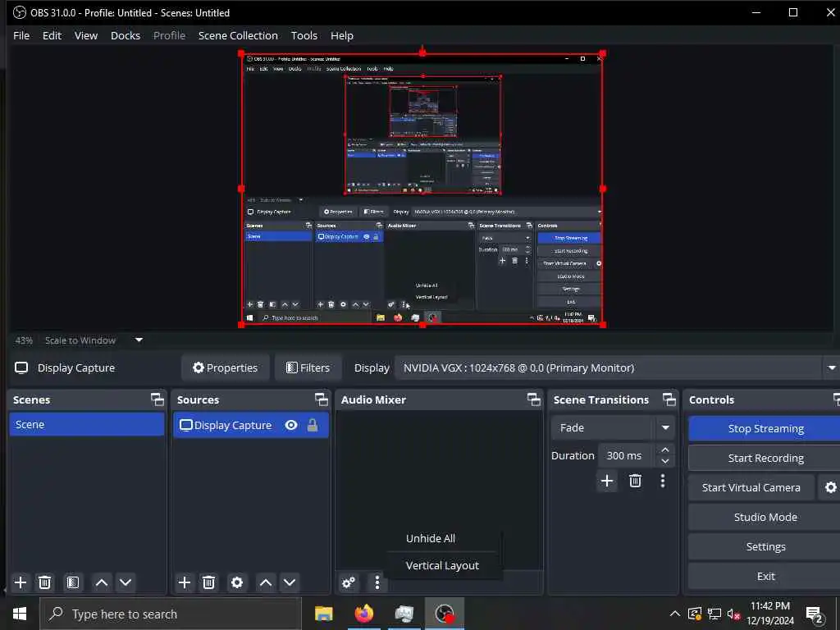
Task: Undock the Scenes panel
Action: click(157, 399)
